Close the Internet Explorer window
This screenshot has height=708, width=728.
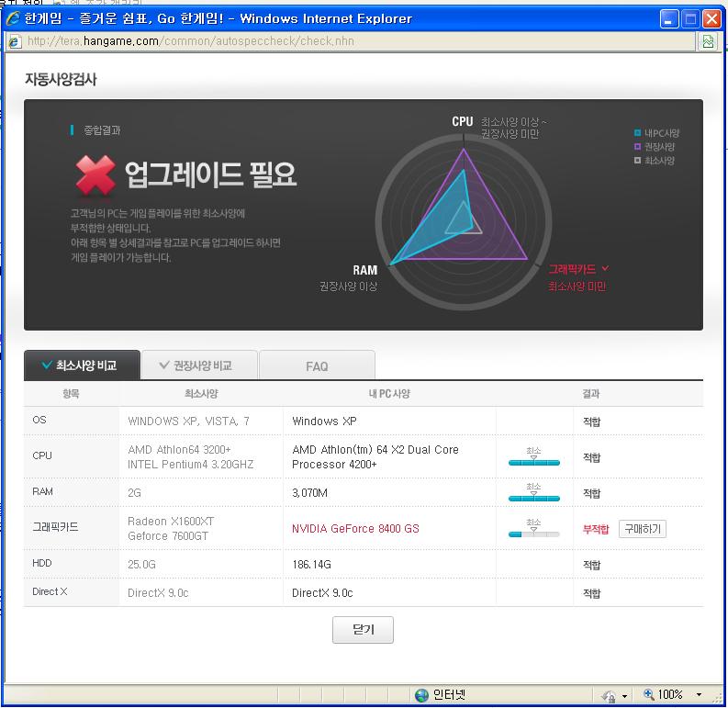pyautogui.click(x=711, y=19)
